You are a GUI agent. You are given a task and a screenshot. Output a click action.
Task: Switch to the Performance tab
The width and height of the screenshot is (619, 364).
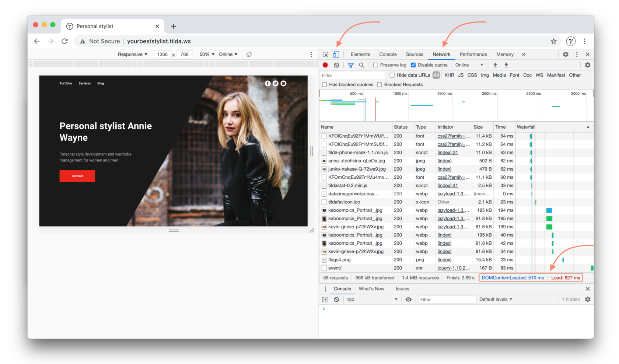[x=473, y=54]
